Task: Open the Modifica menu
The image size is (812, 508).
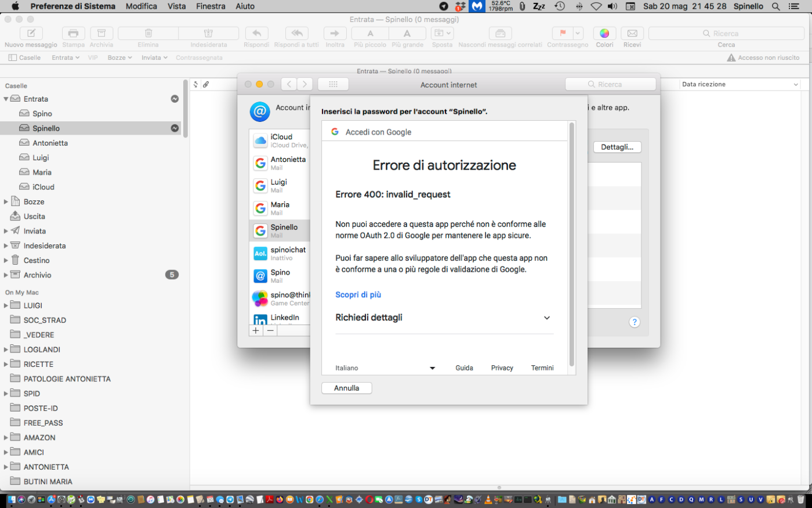Action: coord(142,6)
